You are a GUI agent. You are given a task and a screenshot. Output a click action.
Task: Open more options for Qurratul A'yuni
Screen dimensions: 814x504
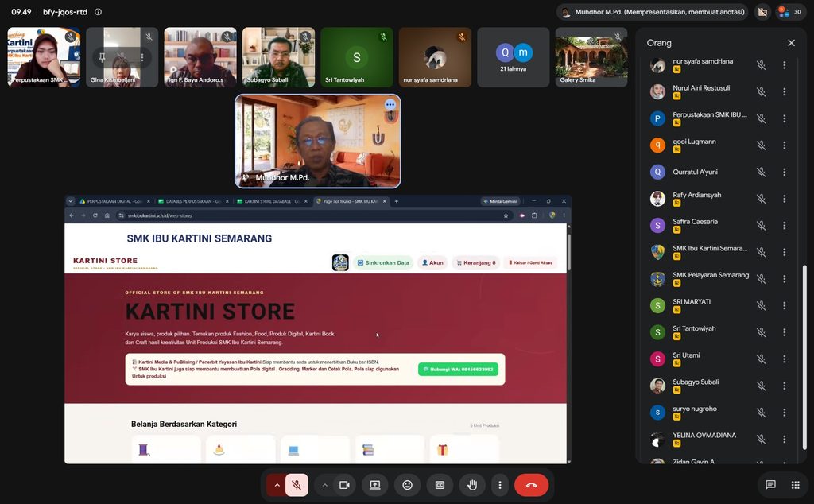pos(784,172)
